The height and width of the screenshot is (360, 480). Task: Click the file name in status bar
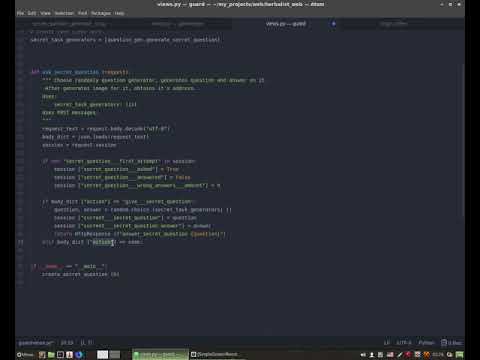coord(36,343)
